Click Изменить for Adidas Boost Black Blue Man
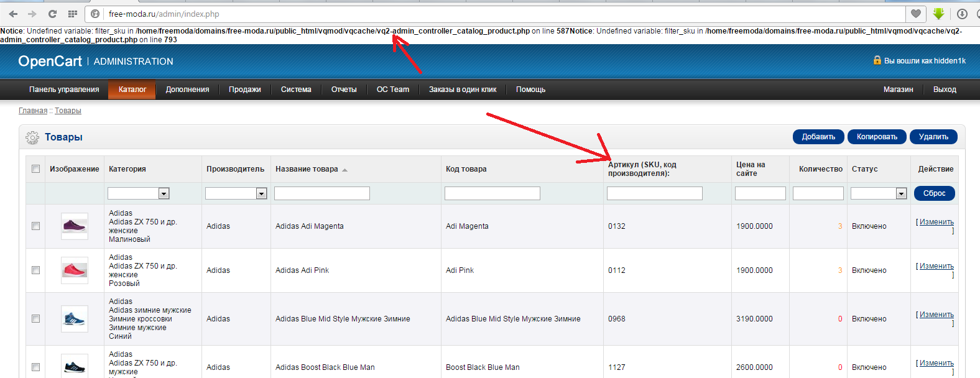Viewport: 980px width, 378px height. coord(936,363)
